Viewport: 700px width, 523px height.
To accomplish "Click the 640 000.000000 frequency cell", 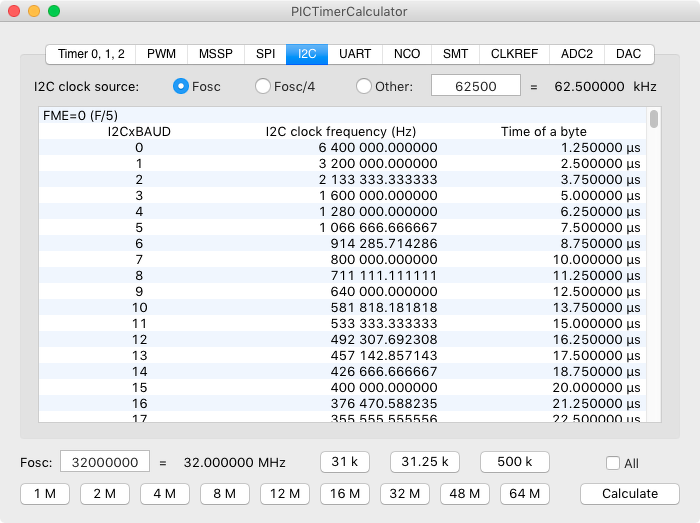I will pyautogui.click(x=384, y=292).
